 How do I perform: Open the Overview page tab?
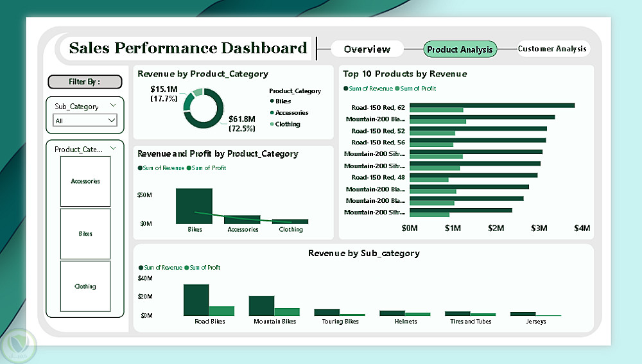click(367, 49)
